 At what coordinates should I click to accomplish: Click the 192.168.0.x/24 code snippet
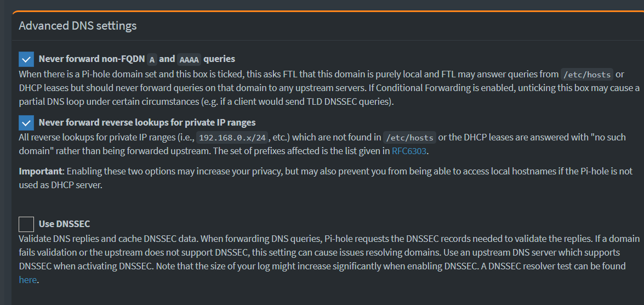(x=232, y=137)
